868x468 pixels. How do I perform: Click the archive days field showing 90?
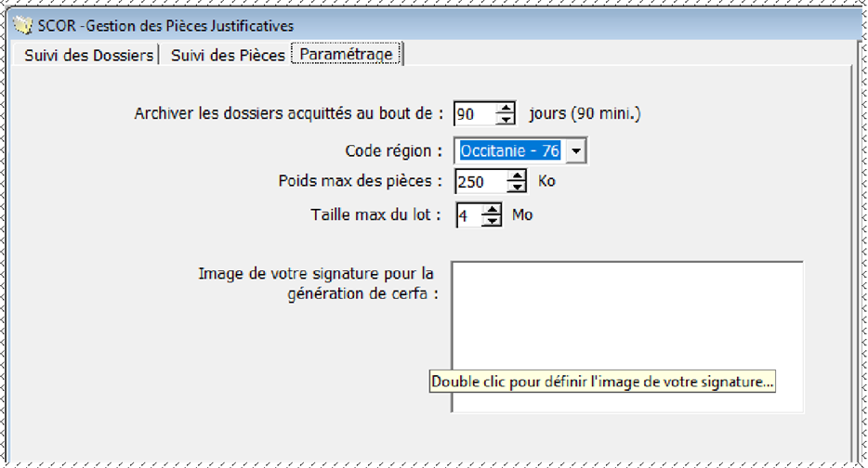475,114
